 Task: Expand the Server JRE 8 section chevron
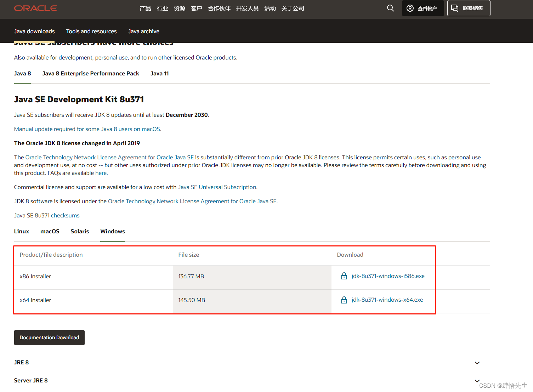477,381
